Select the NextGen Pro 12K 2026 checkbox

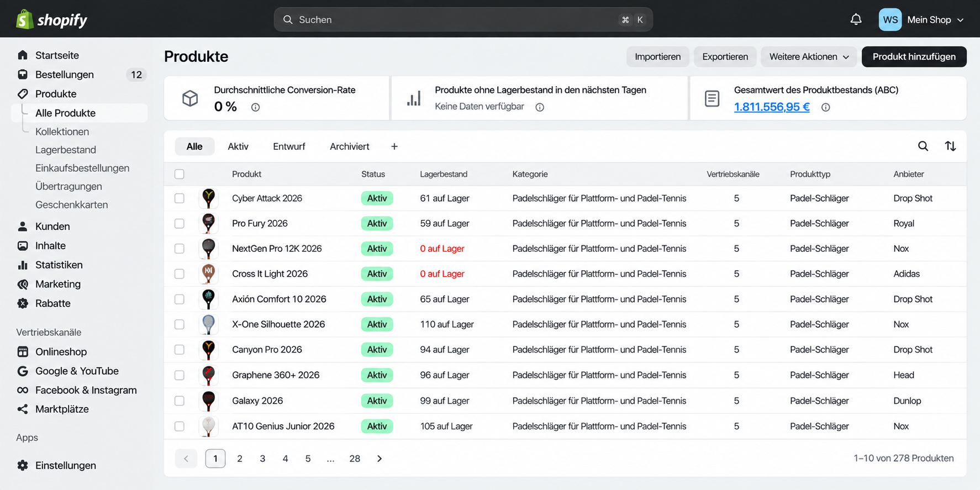tap(180, 249)
